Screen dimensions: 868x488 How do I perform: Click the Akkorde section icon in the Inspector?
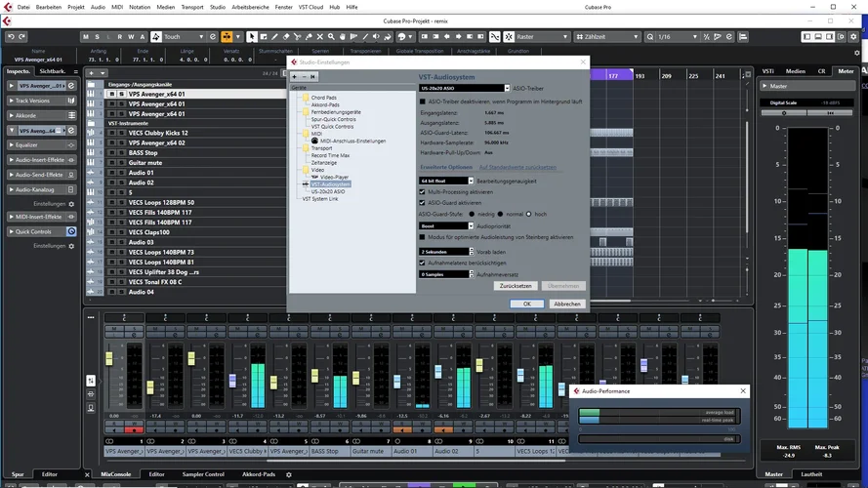click(x=71, y=115)
